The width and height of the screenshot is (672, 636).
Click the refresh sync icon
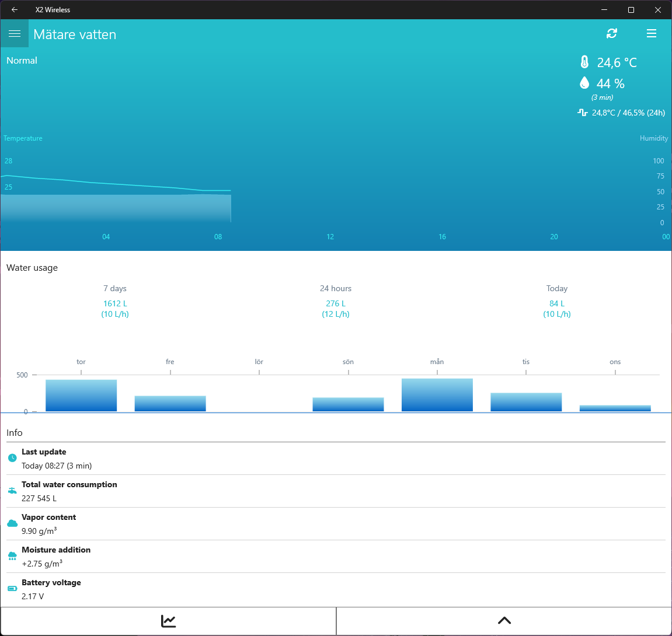[x=611, y=33]
